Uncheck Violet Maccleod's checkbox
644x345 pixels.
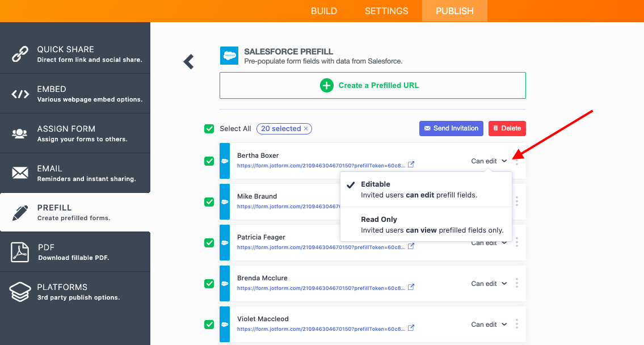(x=209, y=325)
